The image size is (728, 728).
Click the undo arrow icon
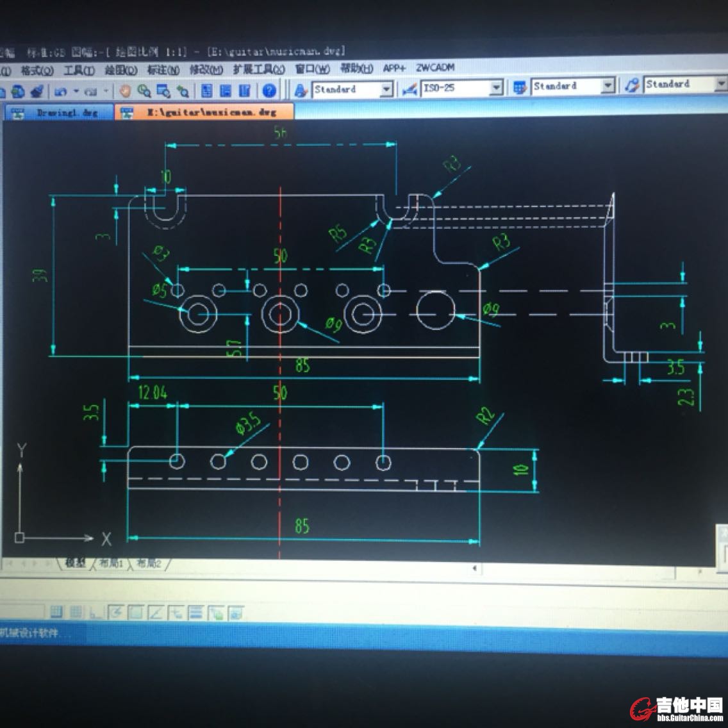pyautogui.click(x=61, y=92)
